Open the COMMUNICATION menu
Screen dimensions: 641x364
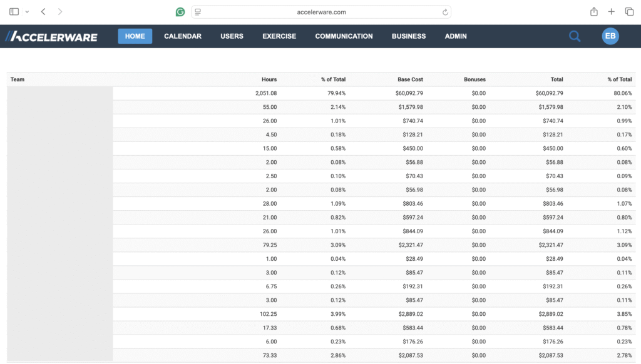(344, 36)
